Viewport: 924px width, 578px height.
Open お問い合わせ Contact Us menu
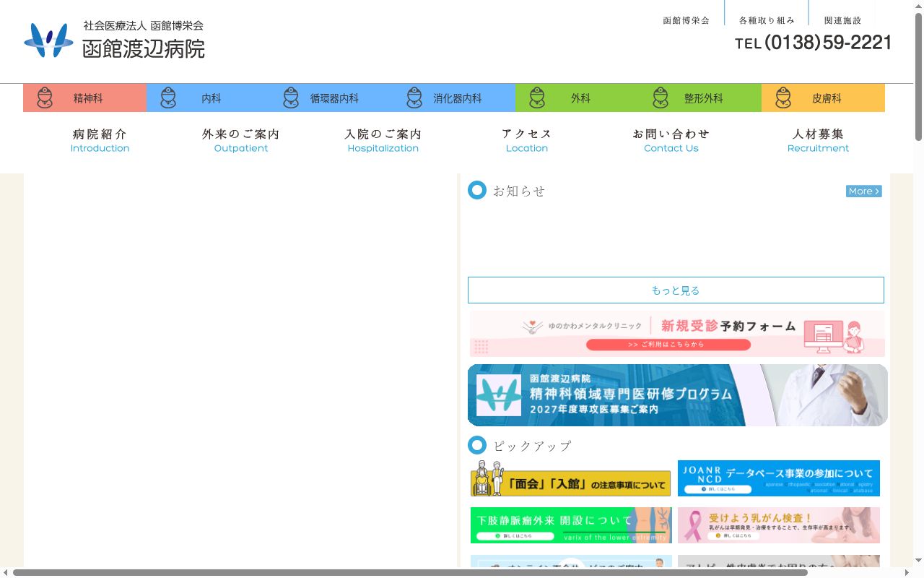point(671,140)
